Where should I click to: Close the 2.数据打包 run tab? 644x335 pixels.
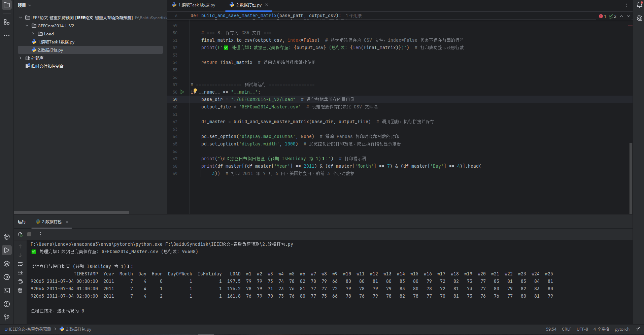[67, 222]
